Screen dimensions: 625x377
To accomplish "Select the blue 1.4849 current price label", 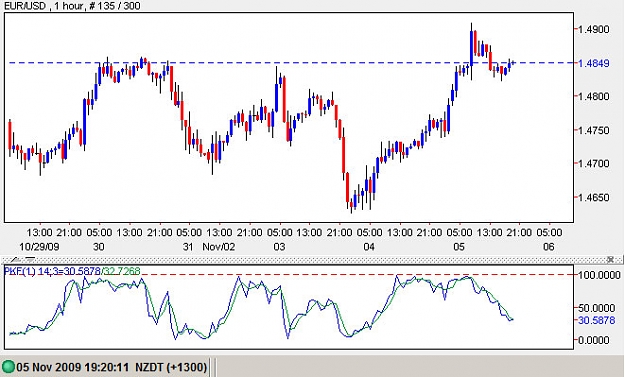I will point(594,63).
